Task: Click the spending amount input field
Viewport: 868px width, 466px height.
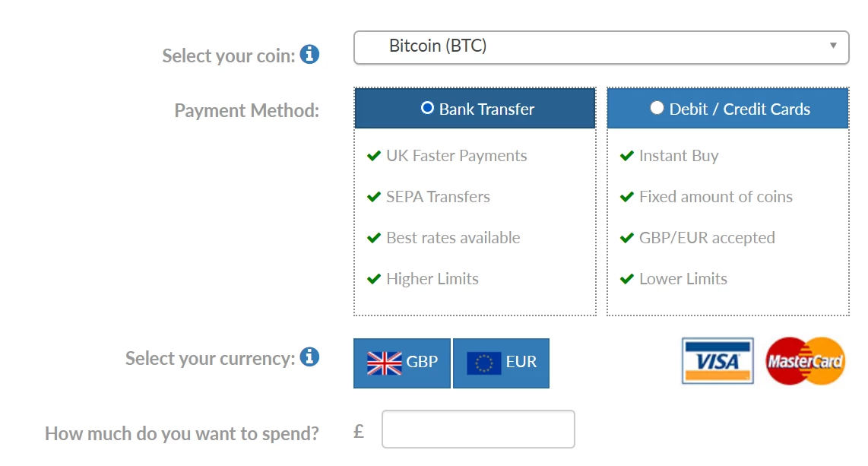Action: tap(478, 428)
